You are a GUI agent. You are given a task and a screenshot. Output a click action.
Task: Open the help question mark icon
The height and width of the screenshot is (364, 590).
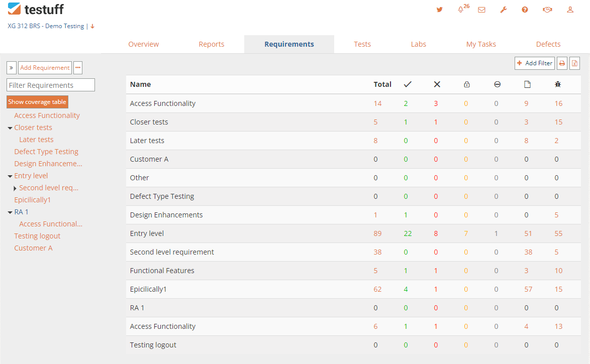525,10
